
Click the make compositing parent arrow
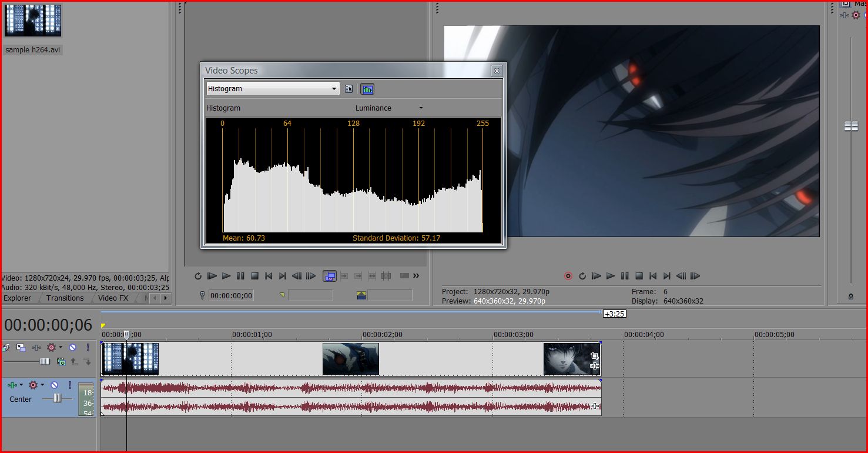coord(74,361)
